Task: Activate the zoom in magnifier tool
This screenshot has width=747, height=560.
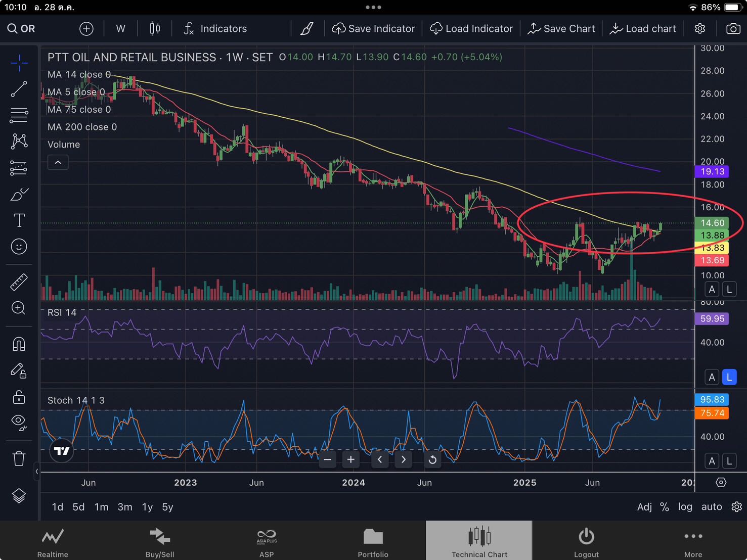Action: pyautogui.click(x=19, y=308)
